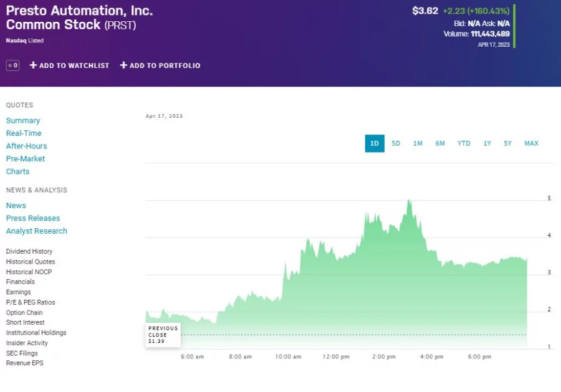This screenshot has width=561, height=392.
Task: Open the Summary page
Action: (23, 120)
